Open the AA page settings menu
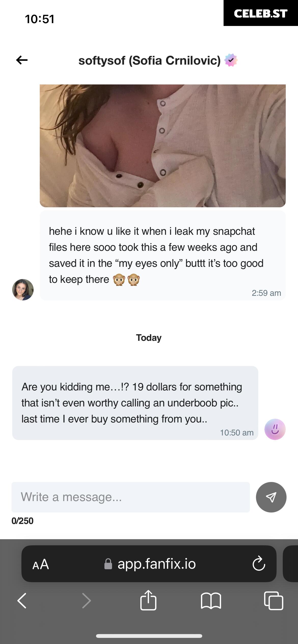This screenshot has height=644, width=298. click(41, 564)
